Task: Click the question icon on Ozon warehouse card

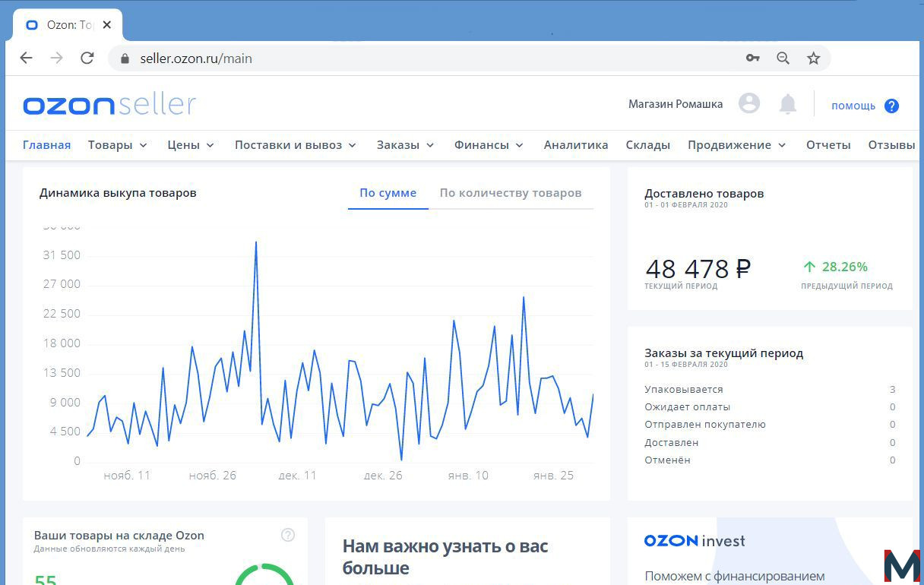Action: [x=288, y=535]
